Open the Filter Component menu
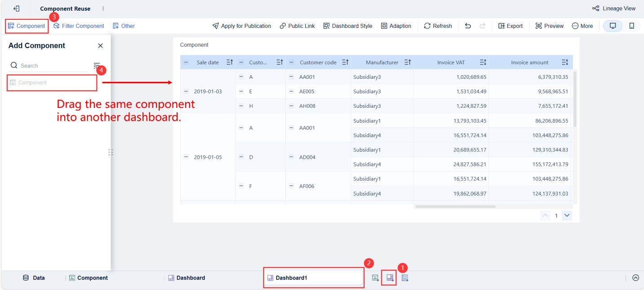This screenshot has height=290, width=644. [x=79, y=26]
